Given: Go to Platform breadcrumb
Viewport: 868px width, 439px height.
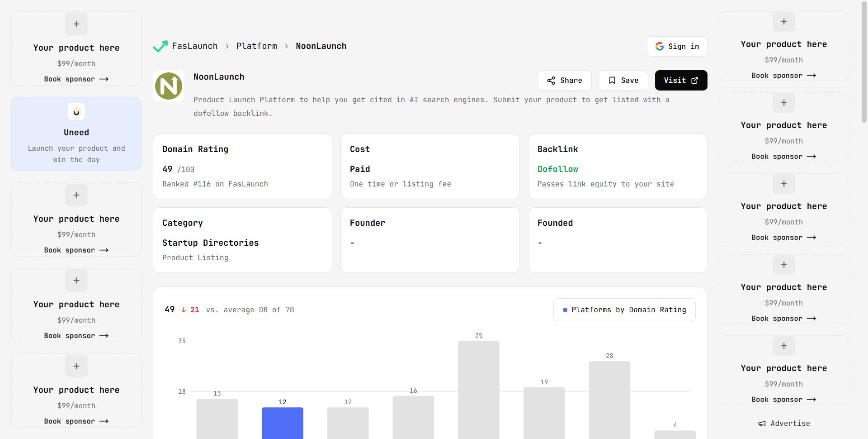Looking at the screenshot, I should click(x=257, y=46).
